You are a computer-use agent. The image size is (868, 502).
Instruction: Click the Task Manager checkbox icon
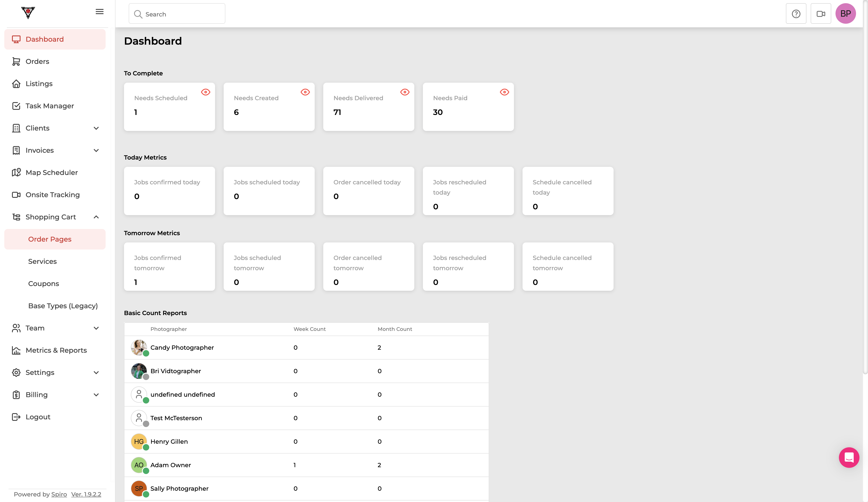(x=16, y=106)
